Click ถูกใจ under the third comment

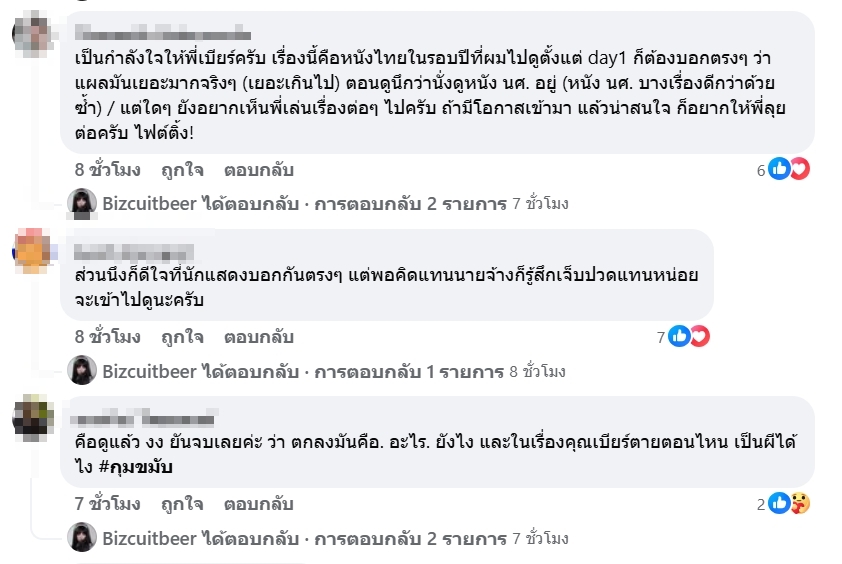click(182, 504)
